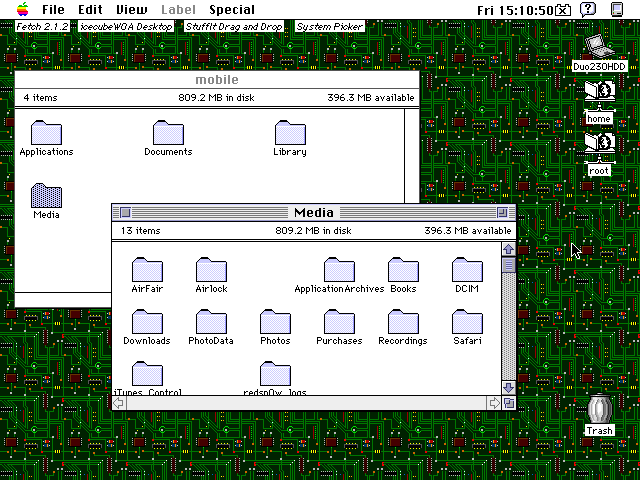This screenshot has width=640, height=480.
Task: Select Applications folder in mobile window
Action: [x=47, y=133]
